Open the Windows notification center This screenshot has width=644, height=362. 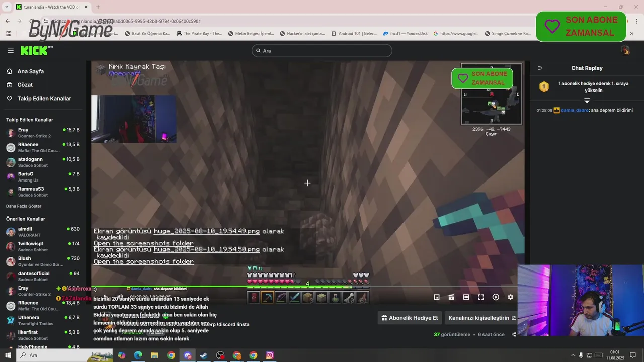(633, 355)
